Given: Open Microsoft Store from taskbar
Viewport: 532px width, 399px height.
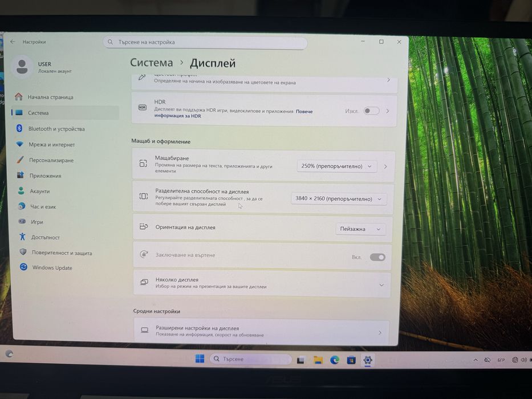Looking at the screenshot, I should 351,360.
